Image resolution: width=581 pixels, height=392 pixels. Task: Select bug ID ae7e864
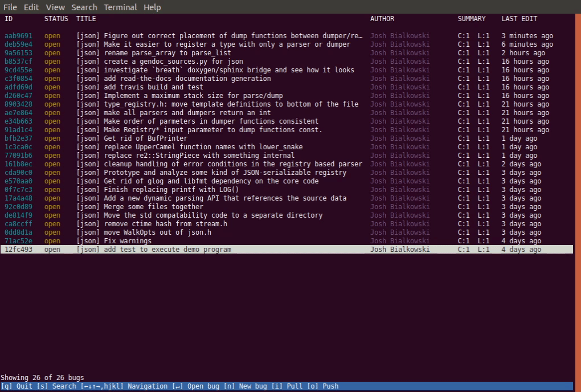pyautogui.click(x=18, y=113)
